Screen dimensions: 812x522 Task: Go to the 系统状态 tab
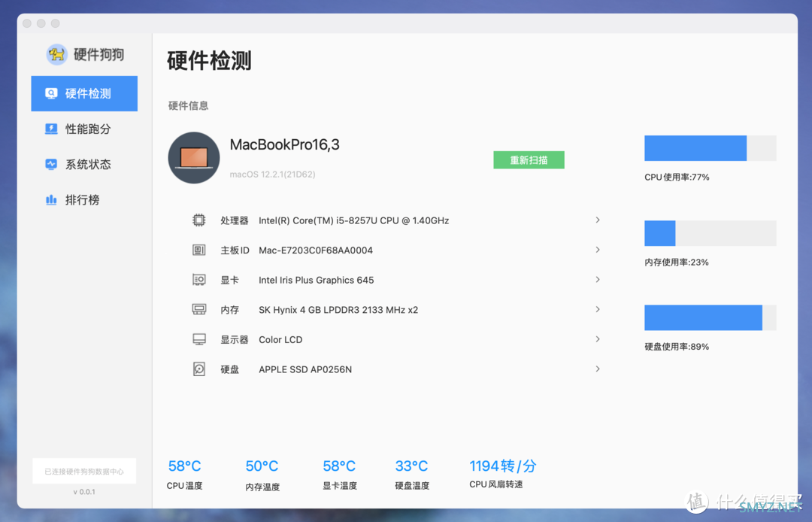click(84, 164)
